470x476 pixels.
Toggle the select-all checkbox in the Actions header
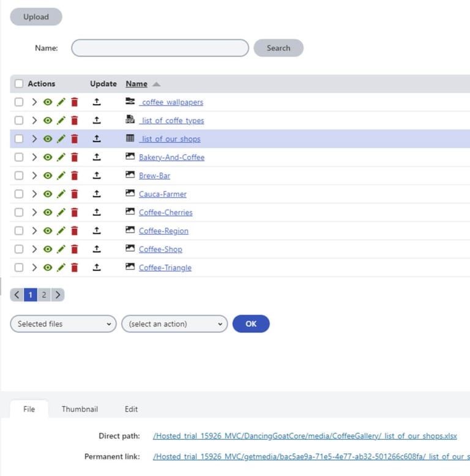[x=19, y=83]
